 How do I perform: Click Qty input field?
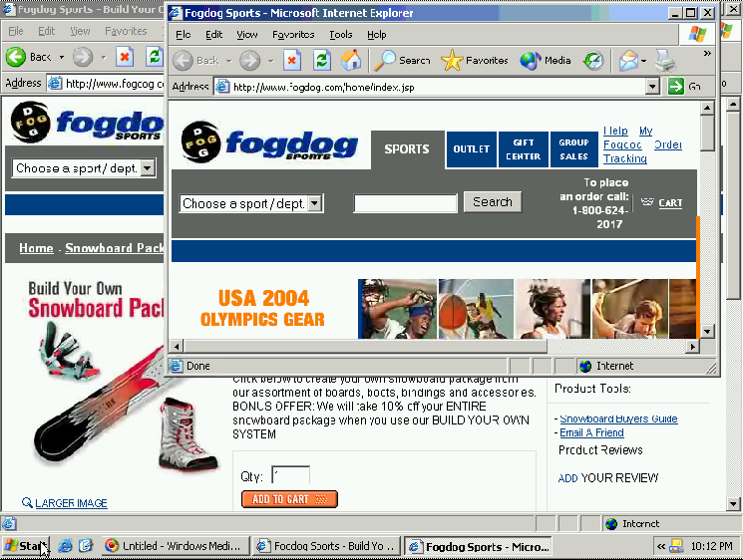pos(290,474)
